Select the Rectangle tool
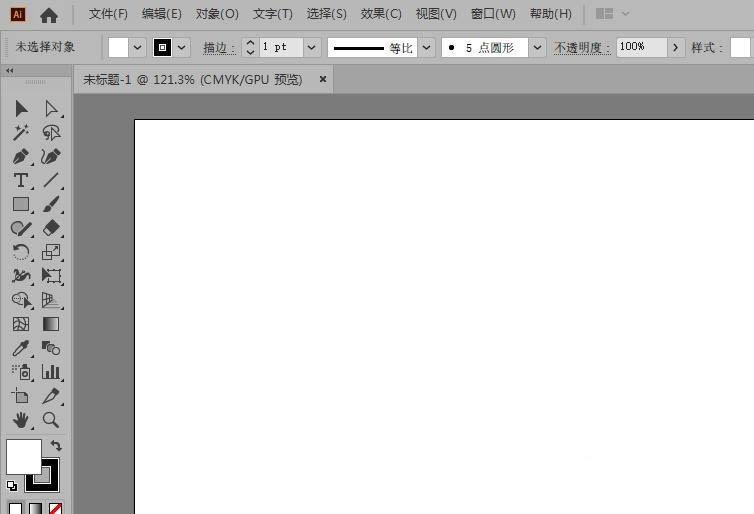Screen dimensions: 754x514 pyautogui.click(x=21, y=204)
